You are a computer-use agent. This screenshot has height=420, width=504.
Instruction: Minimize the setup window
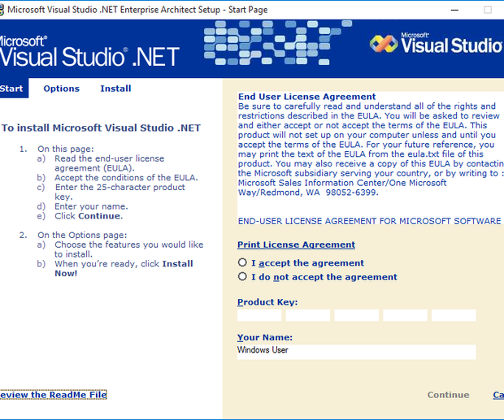pos(454,10)
